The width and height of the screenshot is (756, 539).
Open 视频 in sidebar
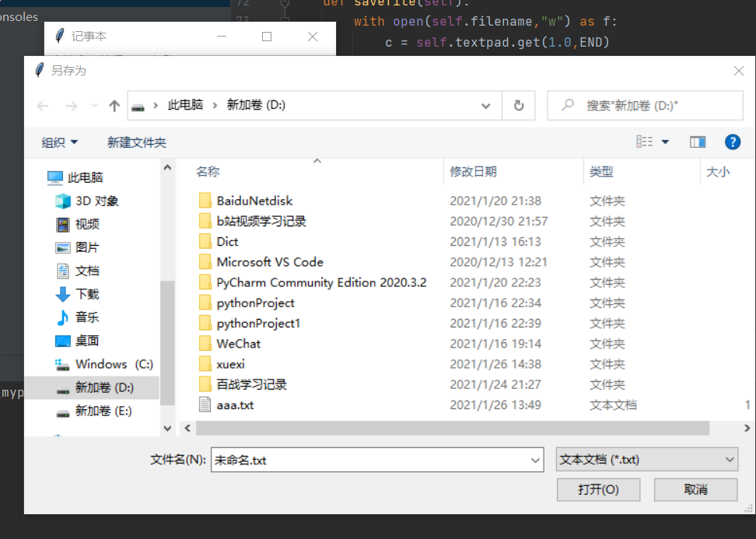78,224
